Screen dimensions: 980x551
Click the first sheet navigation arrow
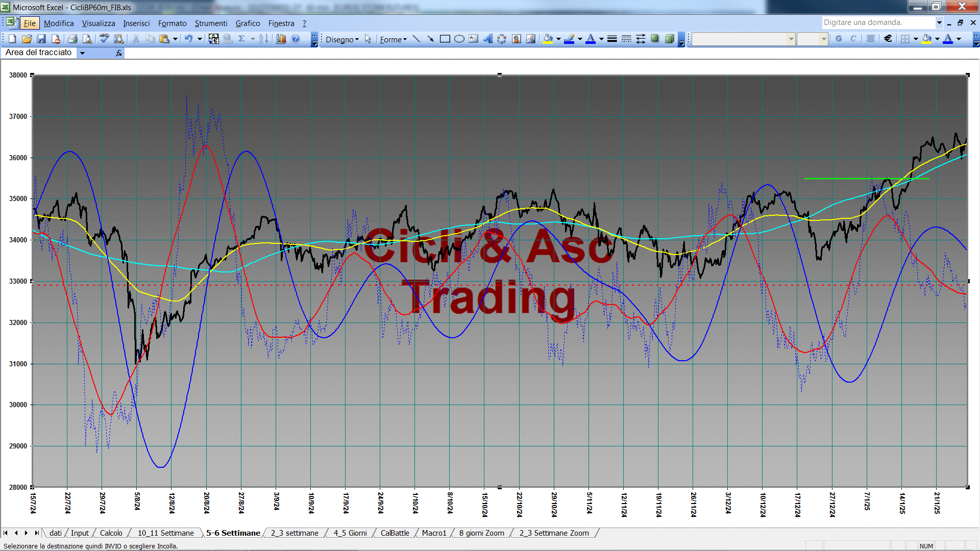[6, 533]
